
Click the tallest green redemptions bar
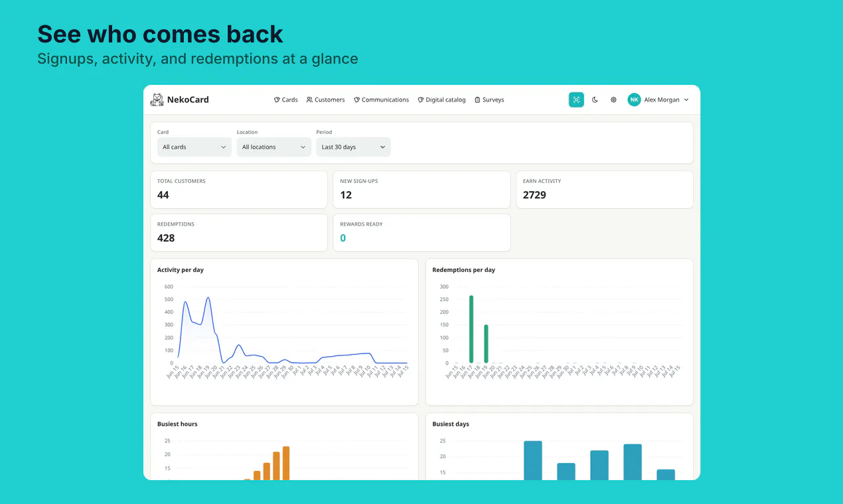point(471,329)
